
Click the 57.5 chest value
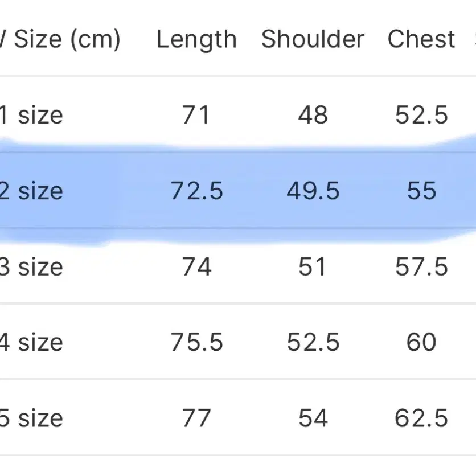421,267
